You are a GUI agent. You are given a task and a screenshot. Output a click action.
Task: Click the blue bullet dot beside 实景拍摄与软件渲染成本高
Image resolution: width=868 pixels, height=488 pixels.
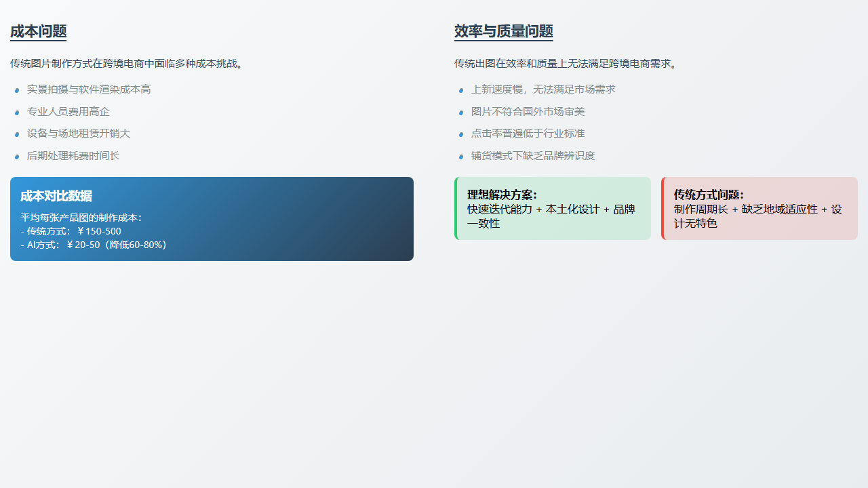pyautogui.click(x=17, y=90)
